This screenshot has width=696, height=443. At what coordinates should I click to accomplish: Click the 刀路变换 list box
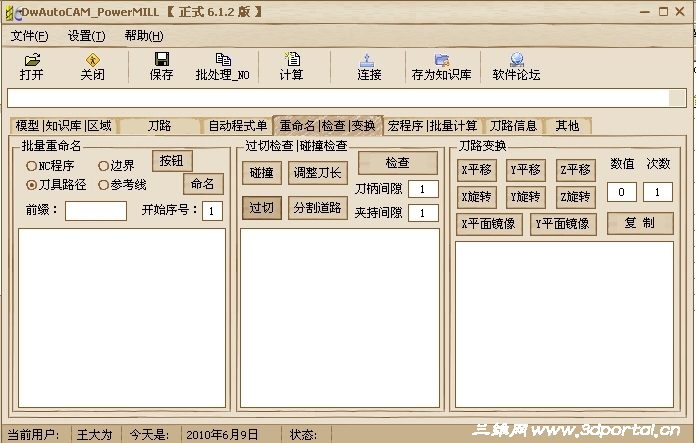565,324
